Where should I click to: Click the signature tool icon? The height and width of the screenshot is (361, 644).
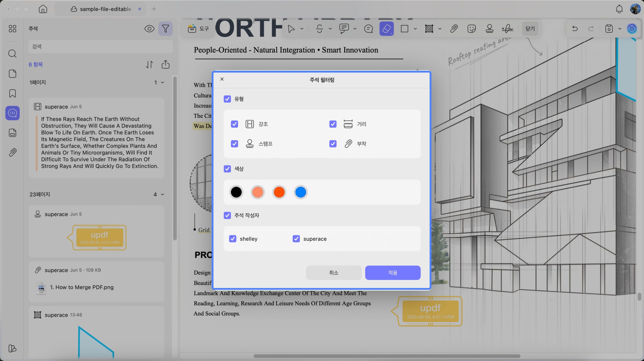click(x=507, y=29)
